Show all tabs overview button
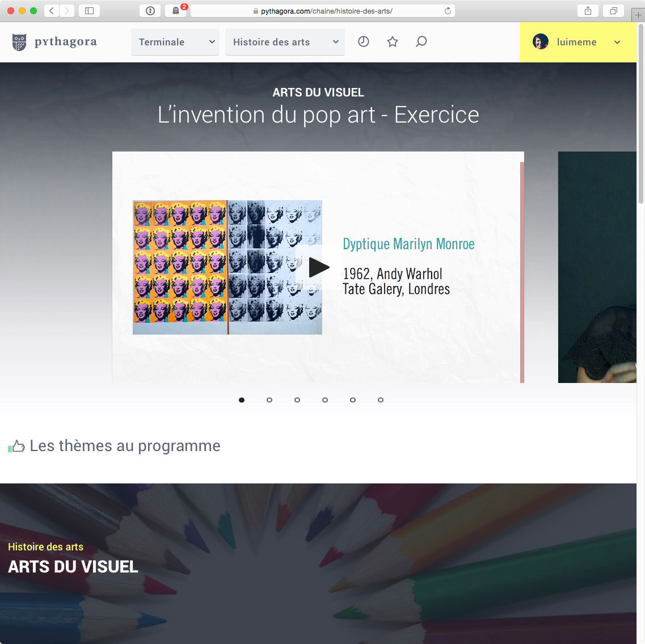This screenshot has height=644, width=645. [613, 11]
